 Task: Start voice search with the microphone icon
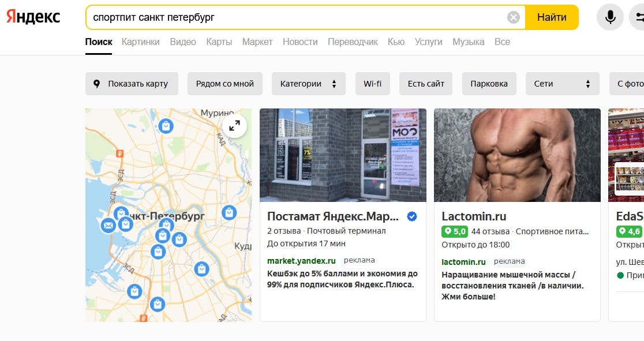(610, 17)
